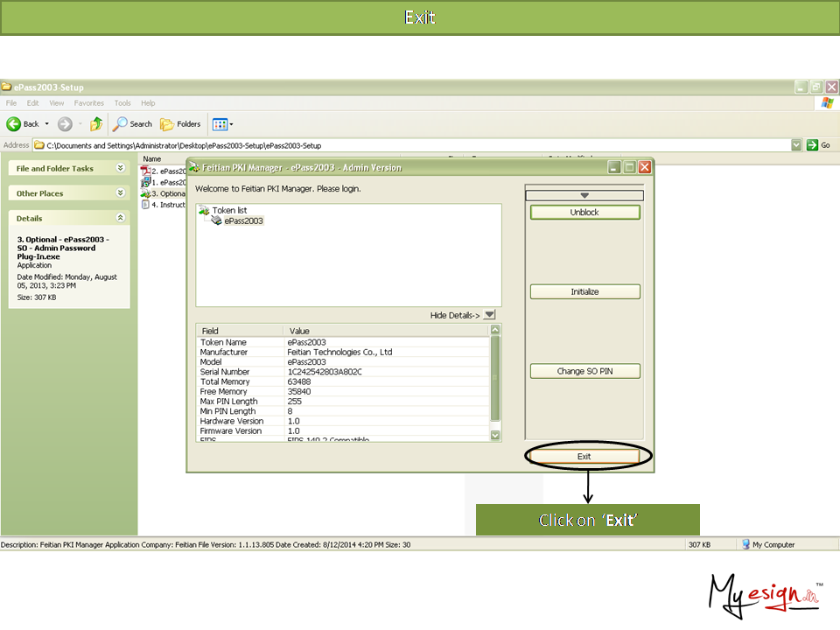The width and height of the screenshot is (840, 630).
Task: Open the Favorites menu
Action: click(88, 103)
